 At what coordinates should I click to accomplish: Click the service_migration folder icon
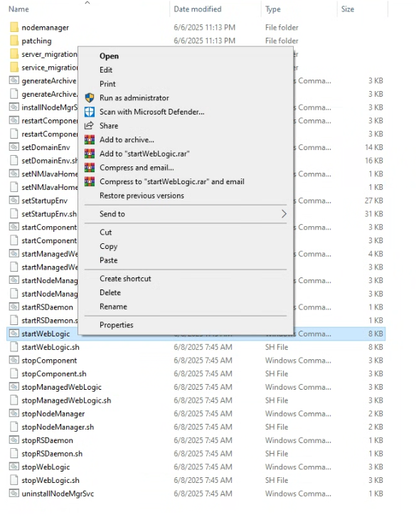pos(14,67)
